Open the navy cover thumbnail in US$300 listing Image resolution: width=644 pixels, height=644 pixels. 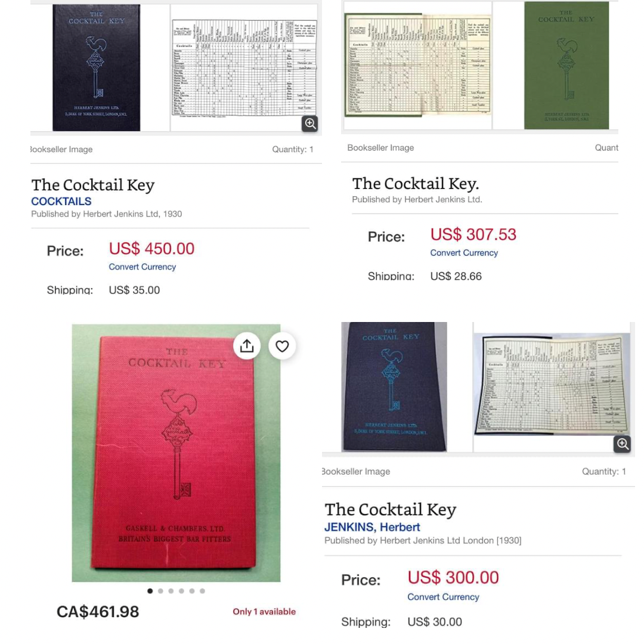coord(394,387)
